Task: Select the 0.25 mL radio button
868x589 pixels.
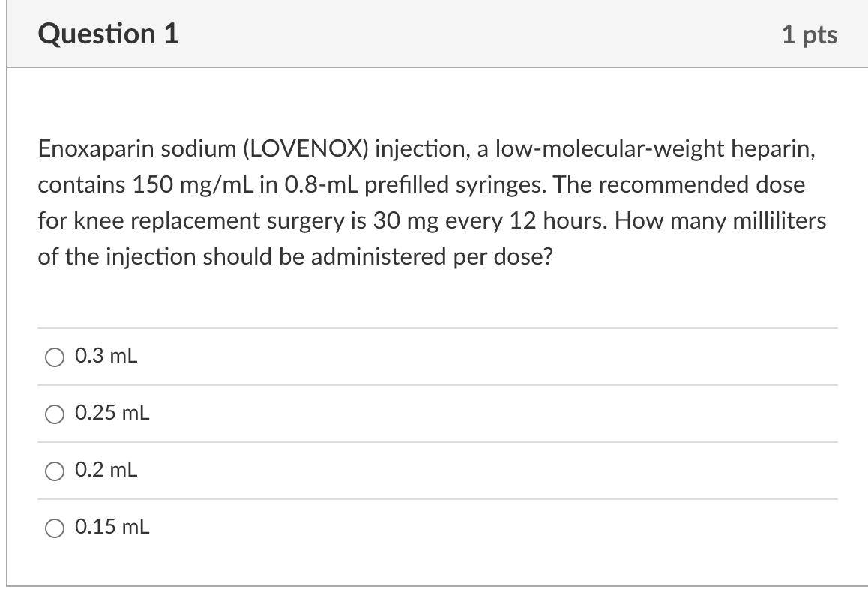Action: pyautogui.click(x=53, y=414)
